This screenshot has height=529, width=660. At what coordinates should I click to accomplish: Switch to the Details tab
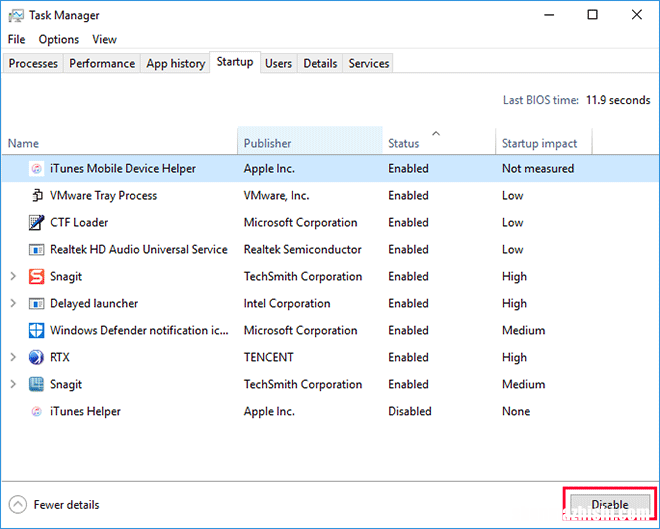pyautogui.click(x=320, y=64)
